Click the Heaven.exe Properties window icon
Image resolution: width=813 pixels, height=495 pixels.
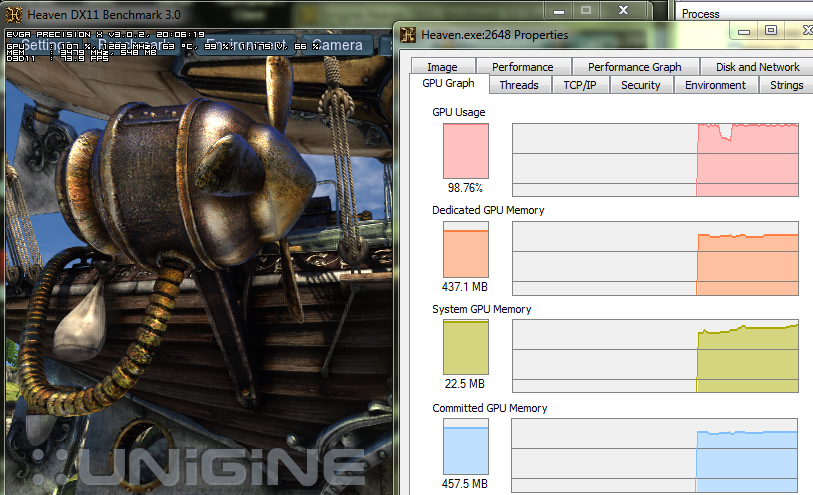(x=408, y=35)
